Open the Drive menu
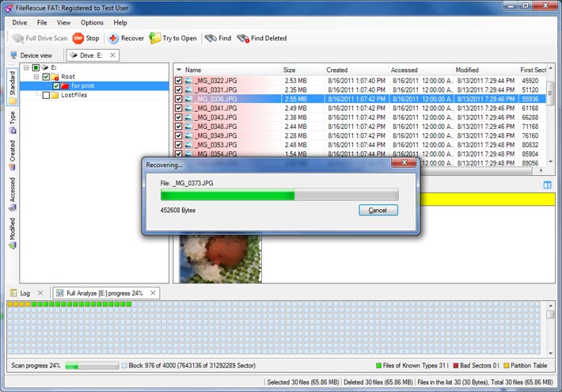 coord(20,23)
